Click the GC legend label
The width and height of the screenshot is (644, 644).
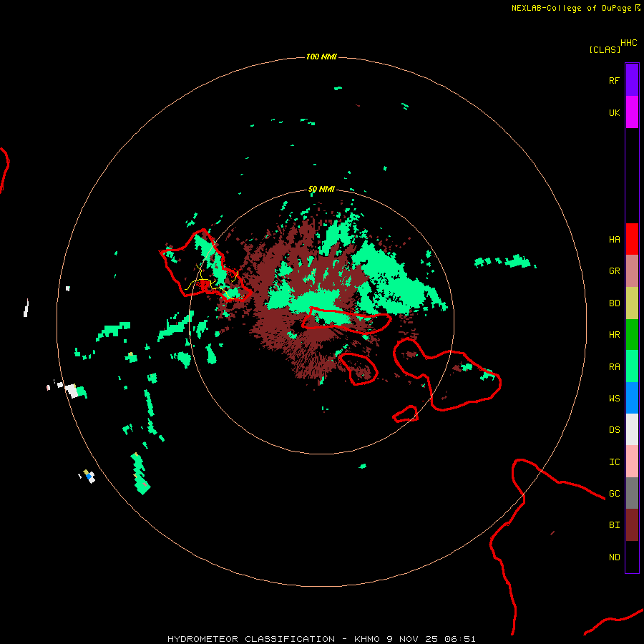coord(614,494)
